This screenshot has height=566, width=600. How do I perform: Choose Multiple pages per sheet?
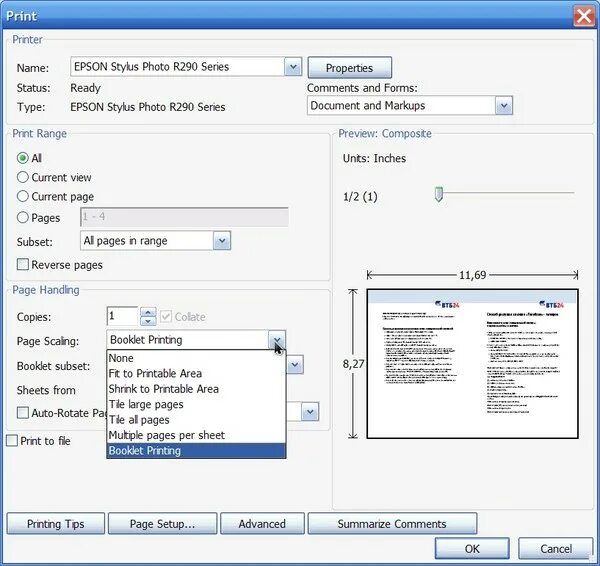coord(196,435)
